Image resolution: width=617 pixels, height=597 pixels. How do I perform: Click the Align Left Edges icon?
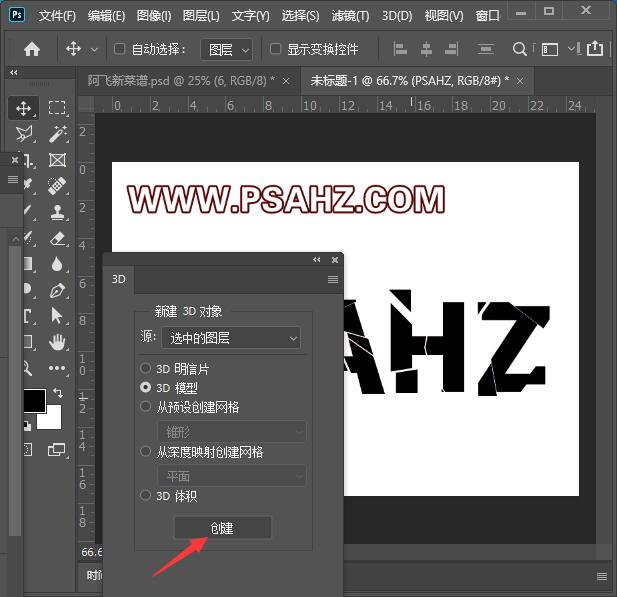(x=400, y=49)
